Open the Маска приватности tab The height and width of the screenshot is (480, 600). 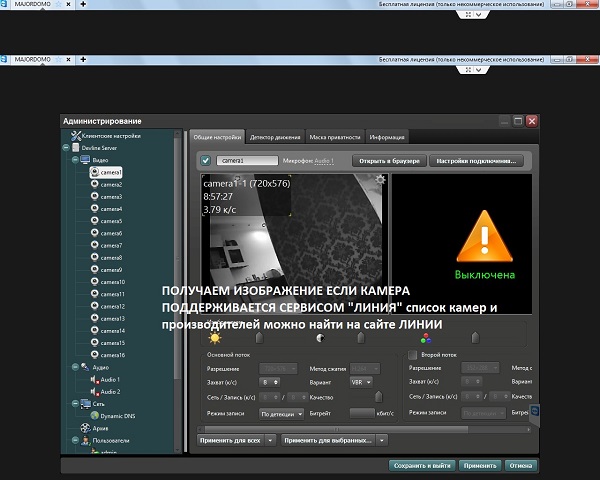[x=334, y=136]
